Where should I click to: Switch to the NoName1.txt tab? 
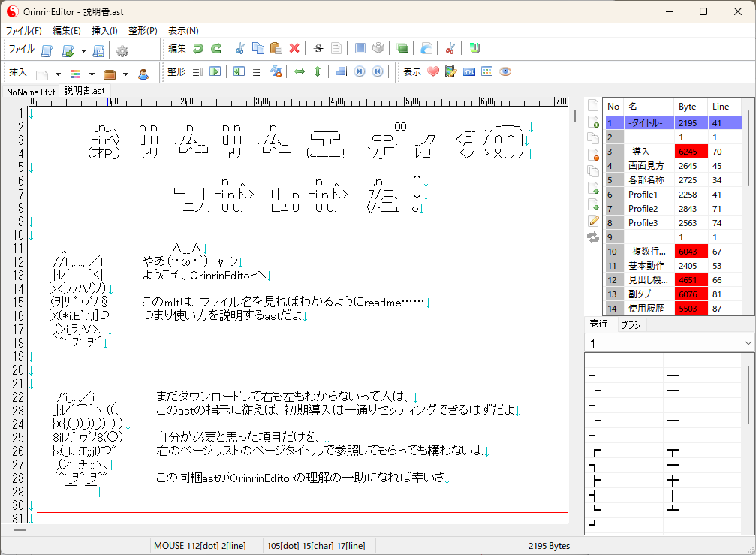[31, 92]
